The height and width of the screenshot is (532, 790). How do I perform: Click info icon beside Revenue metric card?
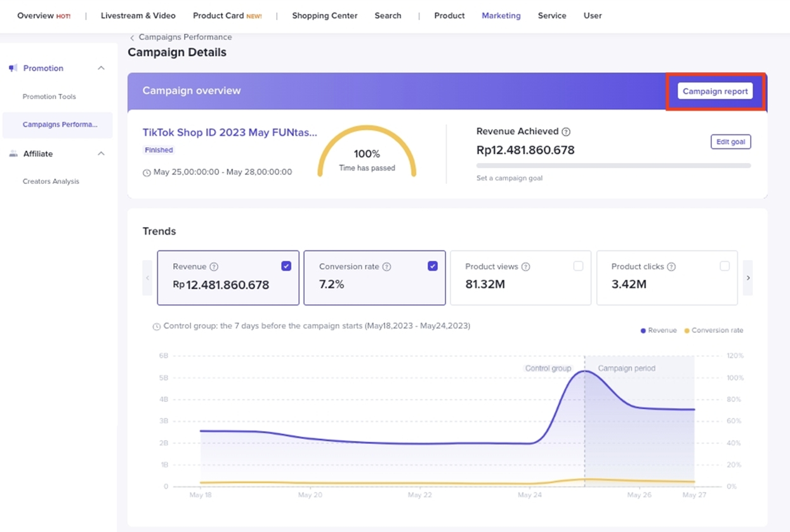point(214,267)
